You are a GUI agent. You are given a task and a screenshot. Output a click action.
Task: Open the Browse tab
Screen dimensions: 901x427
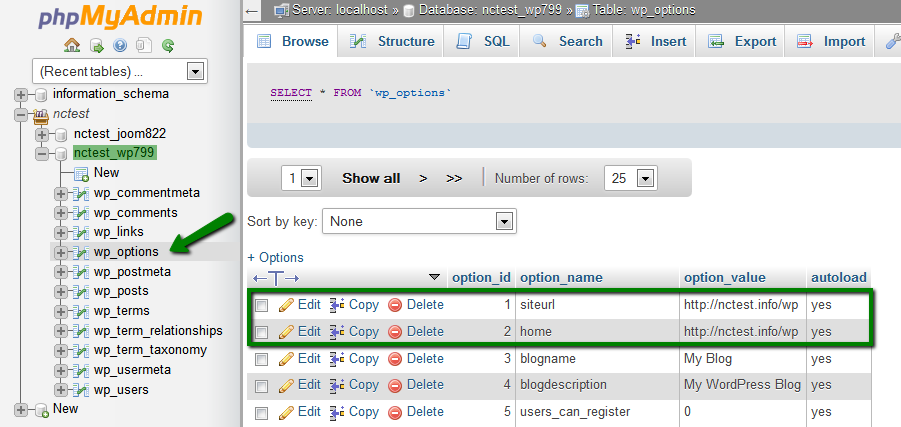[x=292, y=41]
